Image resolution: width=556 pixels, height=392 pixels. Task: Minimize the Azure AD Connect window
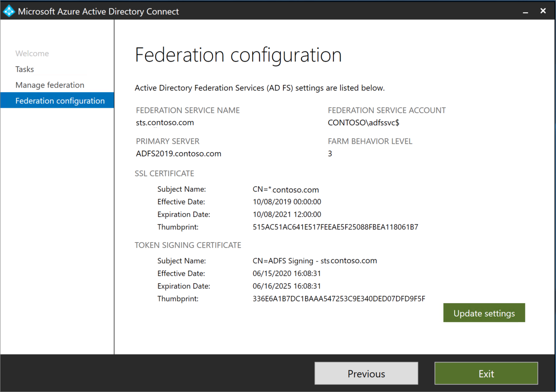point(525,11)
